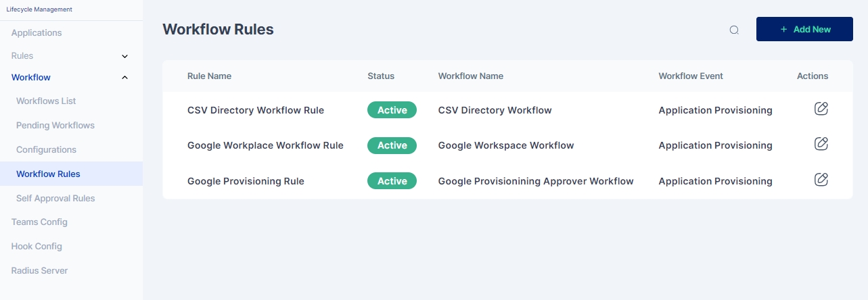Edit the Google Provisioning Rule
This screenshot has height=300, width=868.
pos(821,180)
